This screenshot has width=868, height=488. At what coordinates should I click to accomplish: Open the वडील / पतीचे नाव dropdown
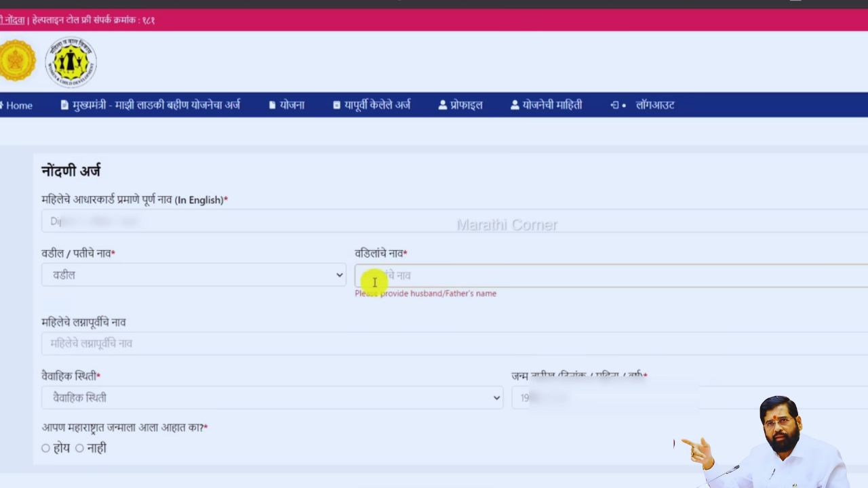click(x=193, y=274)
